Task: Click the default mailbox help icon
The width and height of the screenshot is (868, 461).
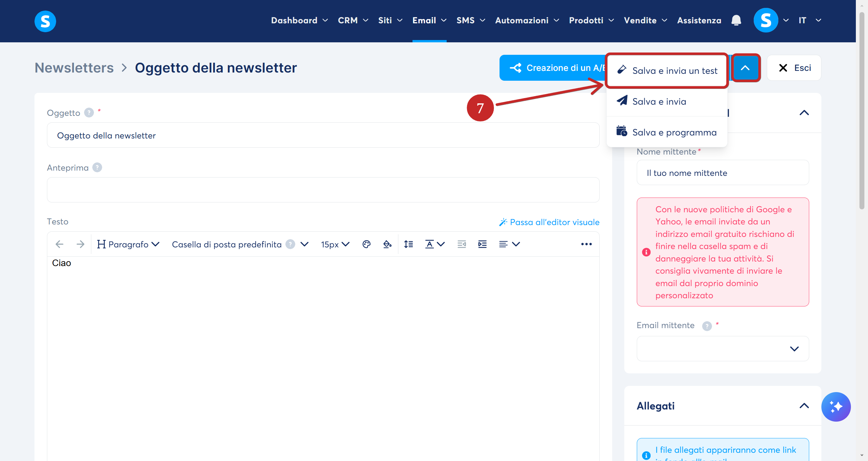Action: pyautogui.click(x=290, y=244)
